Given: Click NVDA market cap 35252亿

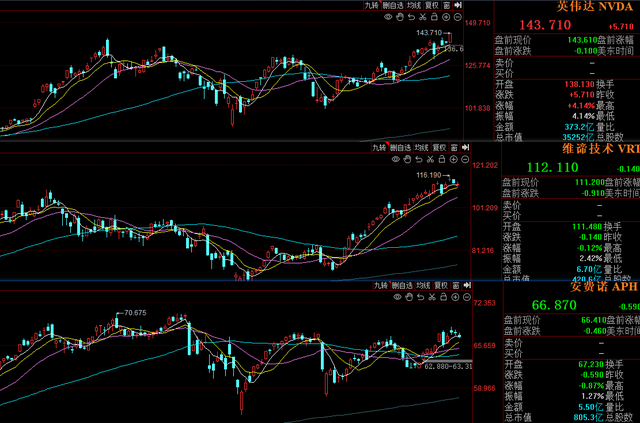Looking at the screenshot, I should pyautogui.click(x=578, y=137).
